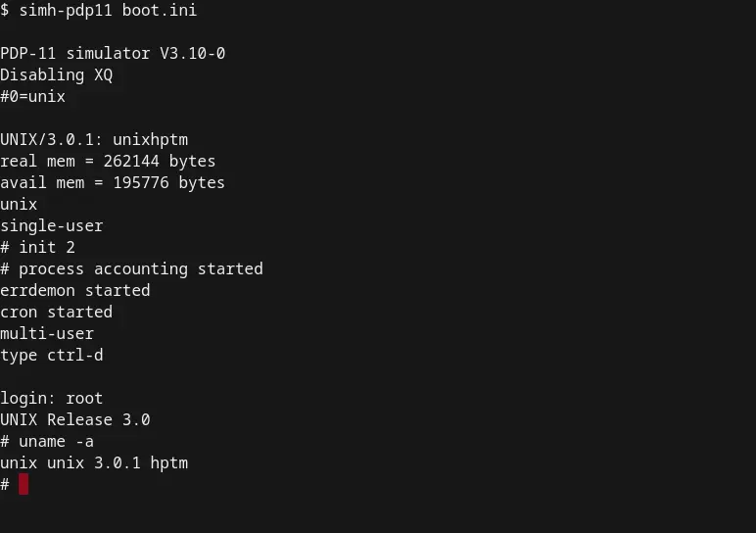This screenshot has width=756, height=533.
Task: Click the "PDP-11 simulator V3.10-0" banner text
Action: 113,53
